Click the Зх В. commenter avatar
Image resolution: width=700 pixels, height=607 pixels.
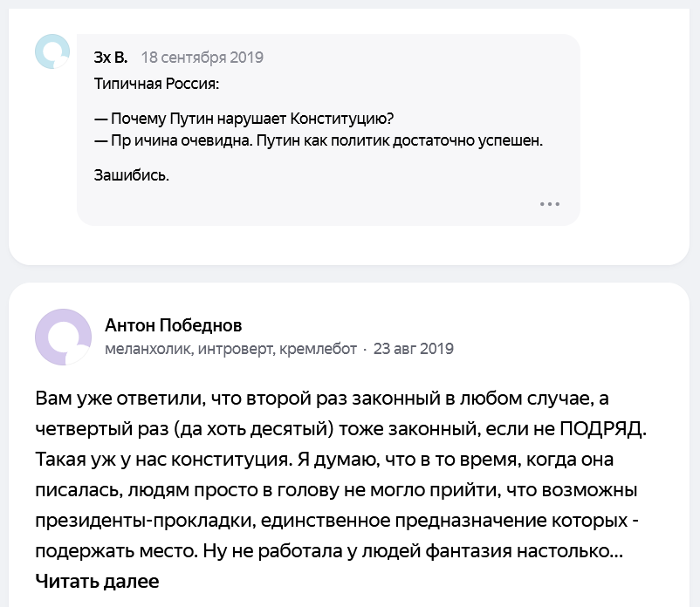(51, 51)
